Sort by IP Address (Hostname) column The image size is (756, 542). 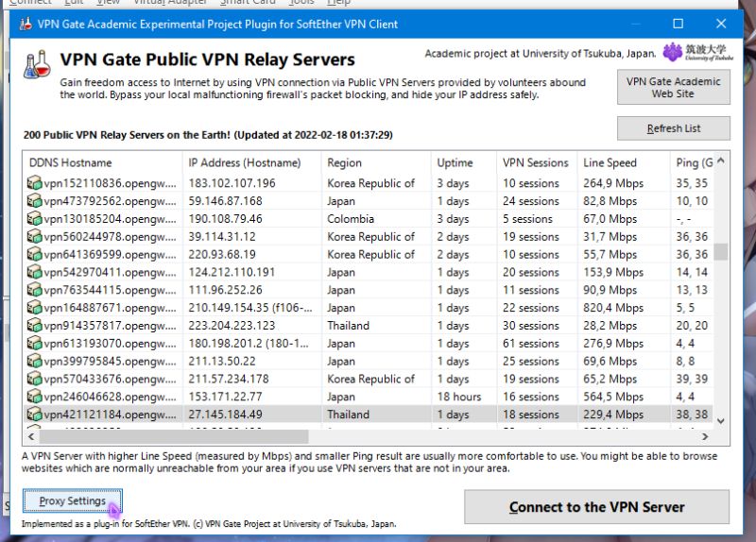(251, 162)
